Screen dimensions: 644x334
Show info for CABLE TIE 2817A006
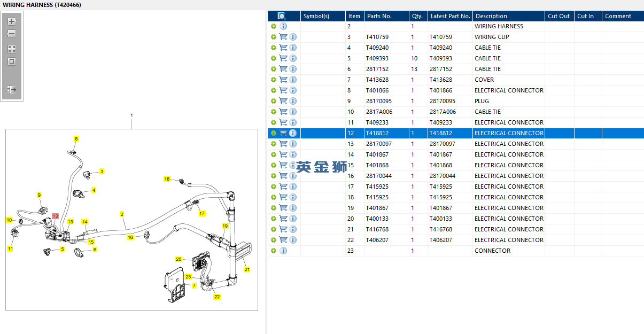[x=293, y=112]
